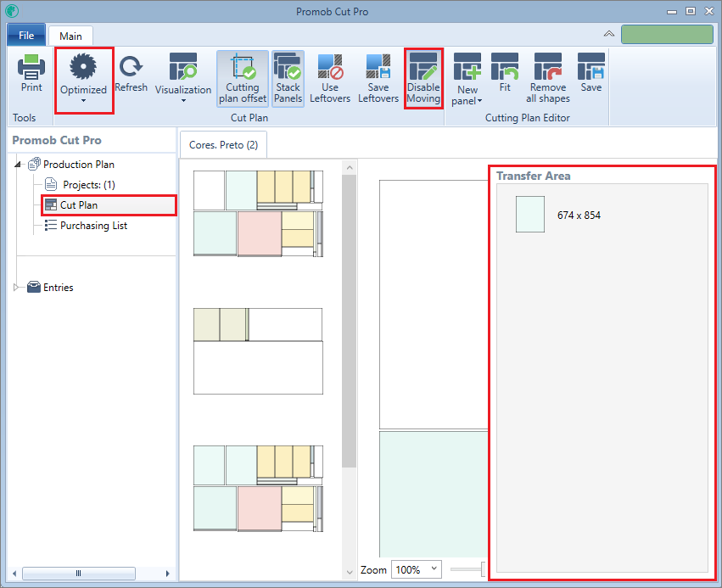Click the left panel scroll right arrow
Screen dimensions: 722x588
click(x=167, y=574)
